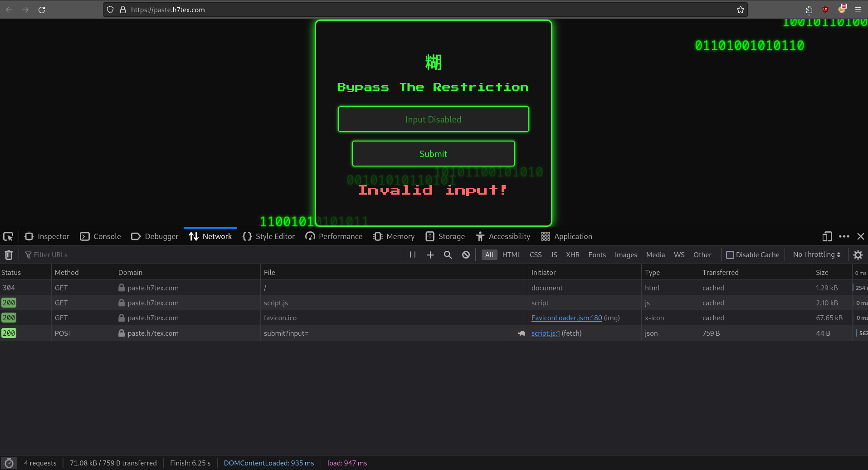Screen dimensions: 868x470
Task: Toggle the JS request filter
Action: [554, 255]
